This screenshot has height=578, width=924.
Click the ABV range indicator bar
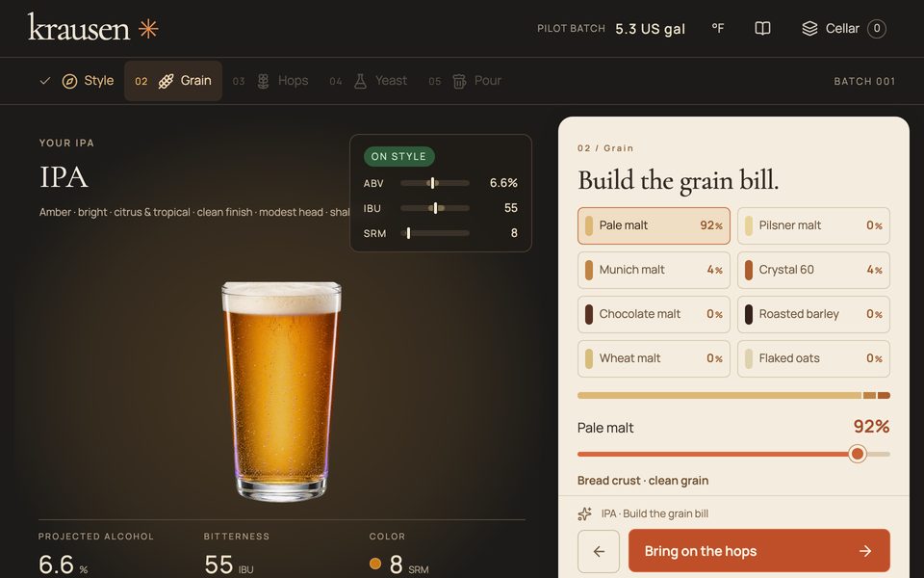pyautogui.click(x=435, y=183)
